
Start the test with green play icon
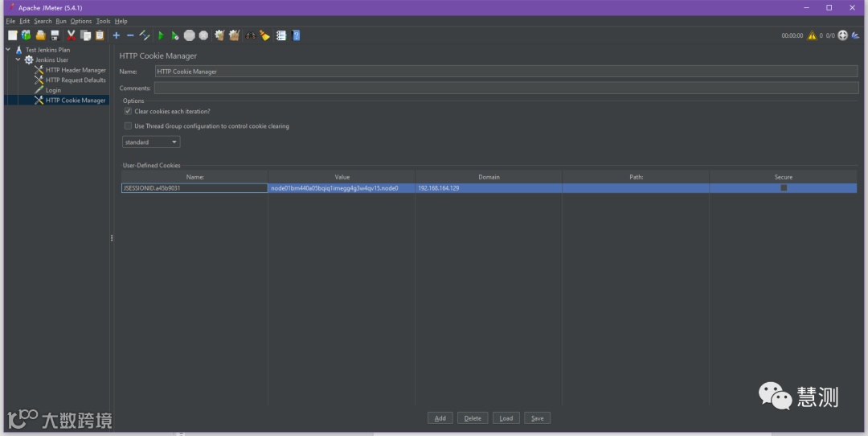click(161, 35)
